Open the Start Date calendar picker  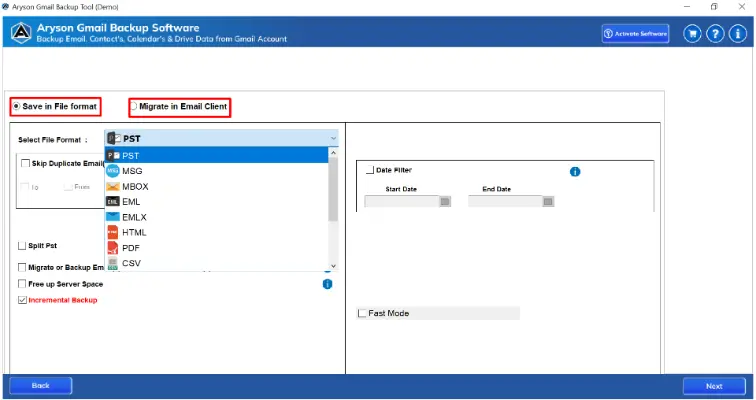tap(445, 201)
